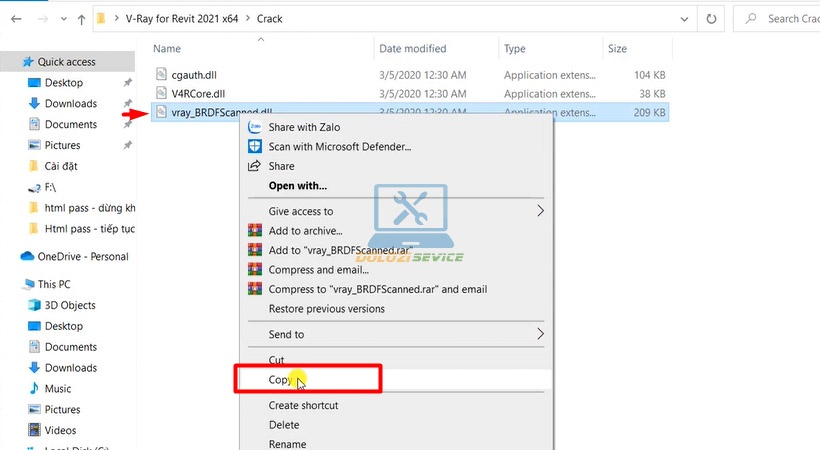Select the cgauth.dll file name
The width and height of the screenshot is (820, 450).
pyautogui.click(x=194, y=75)
